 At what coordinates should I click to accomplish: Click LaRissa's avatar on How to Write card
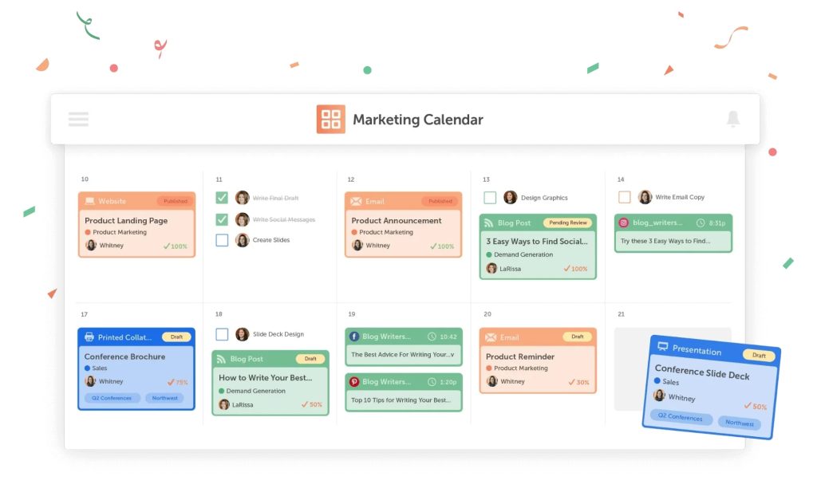224,404
